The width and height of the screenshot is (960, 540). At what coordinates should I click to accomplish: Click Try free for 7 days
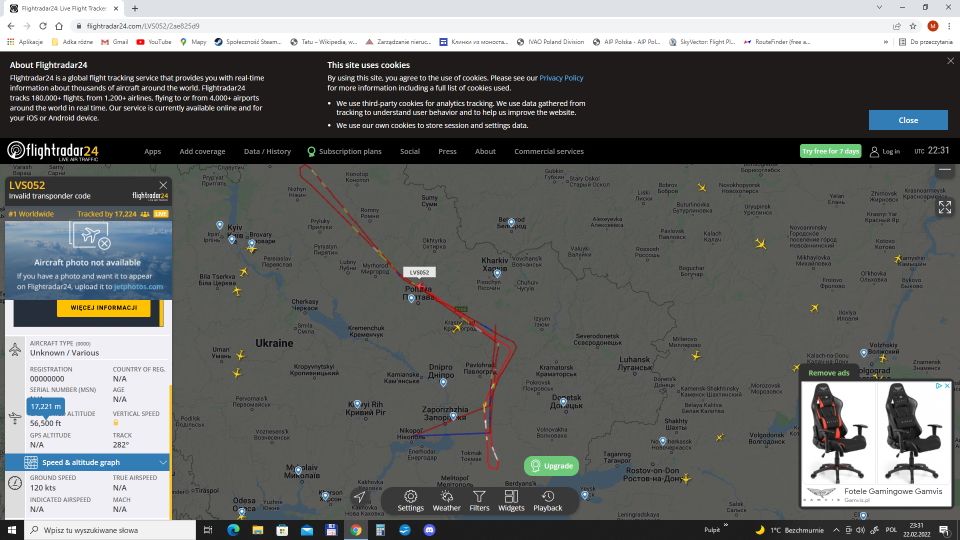pyautogui.click(x=830, y=151)
